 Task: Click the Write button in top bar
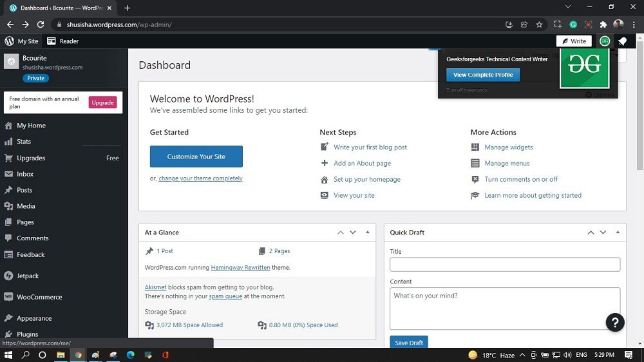574,41
